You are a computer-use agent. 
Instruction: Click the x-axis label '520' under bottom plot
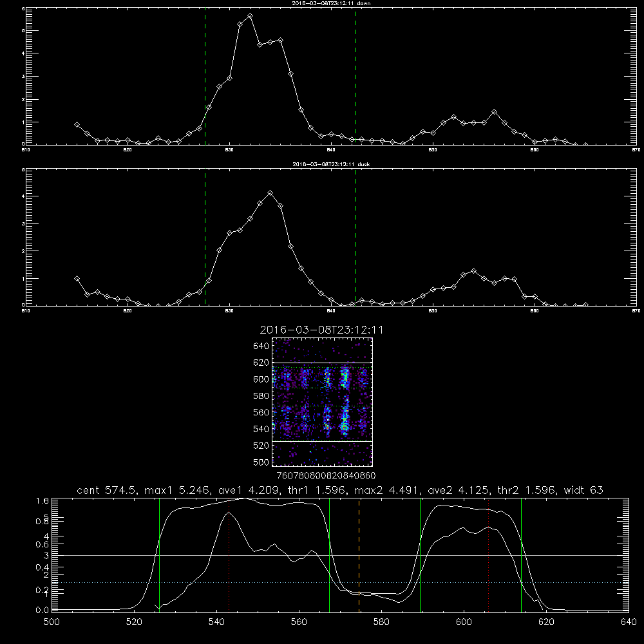pyautogui.click(x=134, y=622)
